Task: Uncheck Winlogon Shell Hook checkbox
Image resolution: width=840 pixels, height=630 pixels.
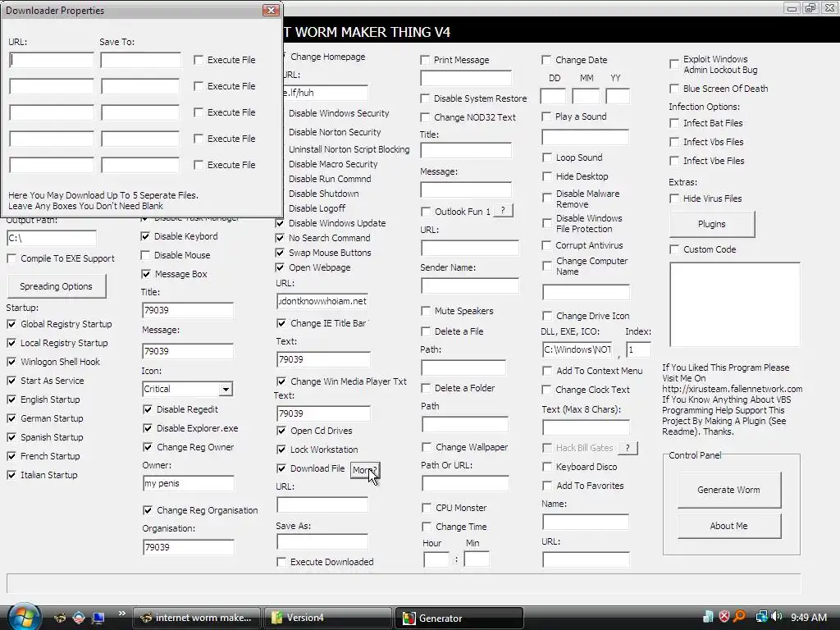Action: pyautogui.click(x=11, y=362)
